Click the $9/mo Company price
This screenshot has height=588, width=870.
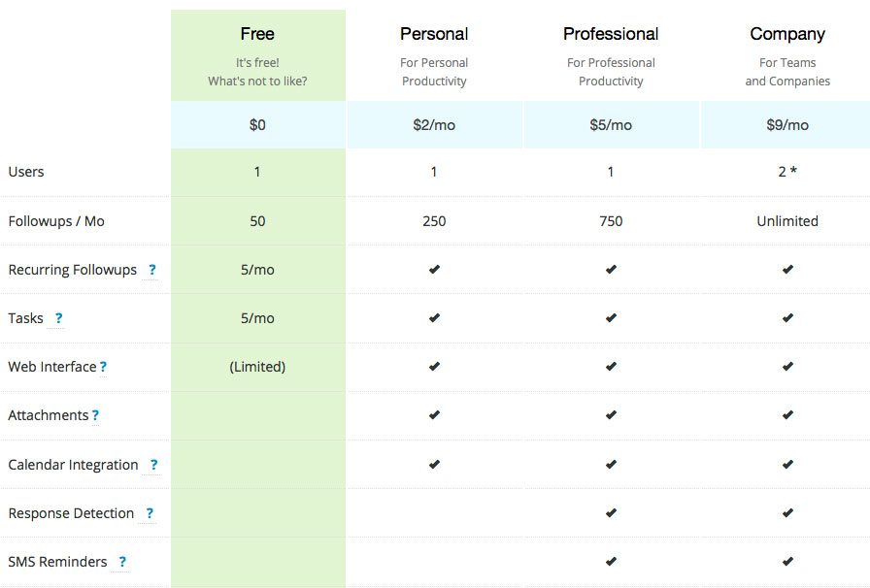point(787,125)
